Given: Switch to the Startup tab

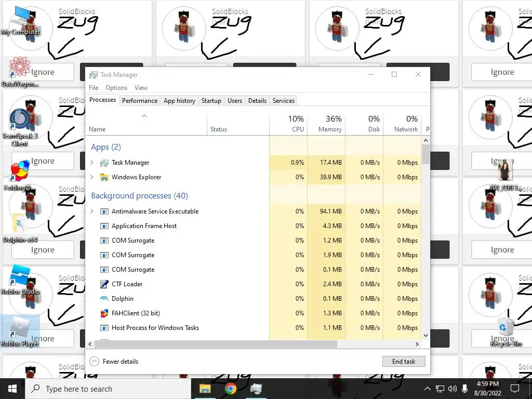Looking at the screenshot, I should 211,101.
